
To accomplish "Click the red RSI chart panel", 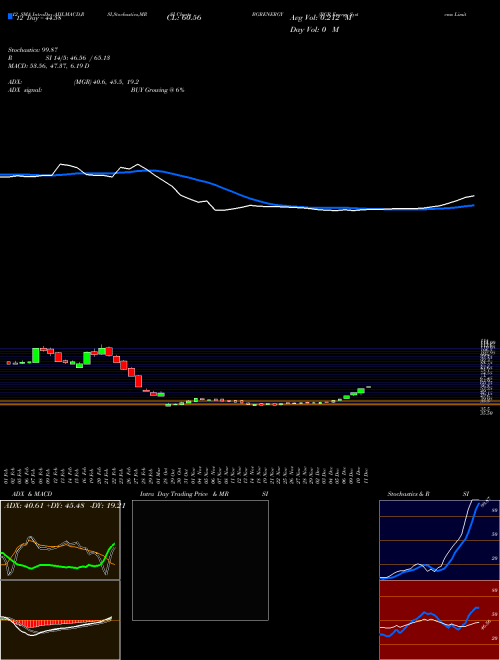I will click(439, 620).
